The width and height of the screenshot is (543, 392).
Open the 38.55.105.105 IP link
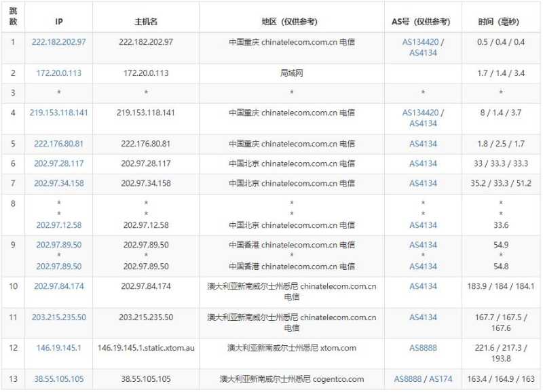(59, 379)
